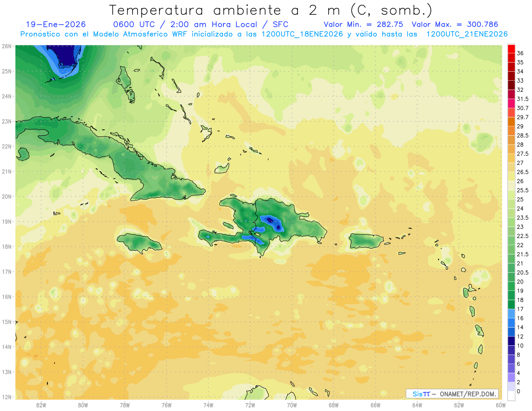Click the '31.5' legend value

(523, 99)
